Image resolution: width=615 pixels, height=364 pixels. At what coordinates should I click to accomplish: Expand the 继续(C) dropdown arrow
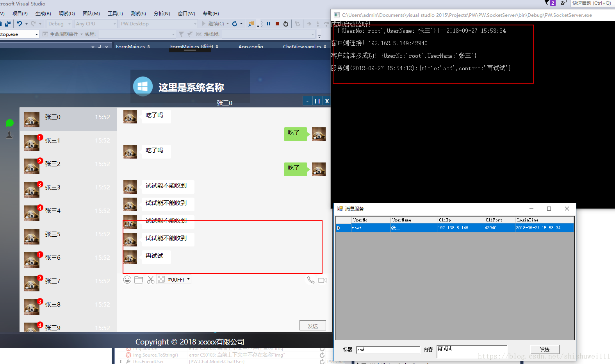click(228, 24)
